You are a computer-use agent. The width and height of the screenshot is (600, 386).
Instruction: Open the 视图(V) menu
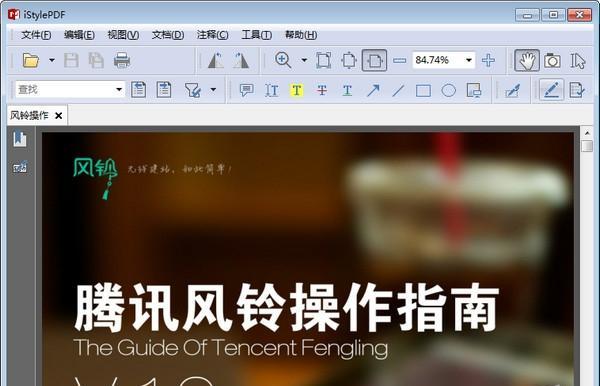click(x=123, y=35)
